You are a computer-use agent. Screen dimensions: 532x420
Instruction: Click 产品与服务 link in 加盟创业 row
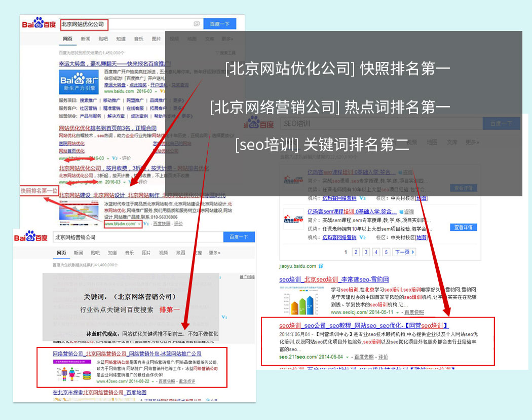click(x=91, y=116)
